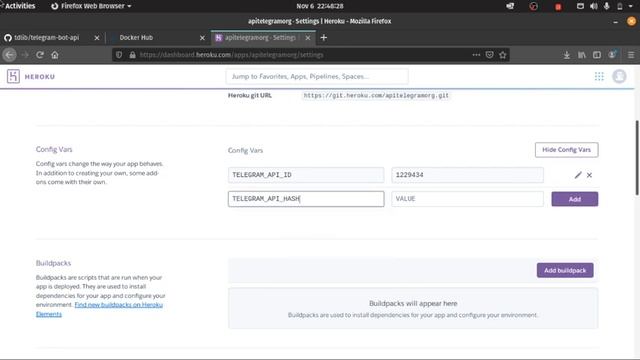
Task: Open the page actions three-dot menu
Action: point(476,55)
